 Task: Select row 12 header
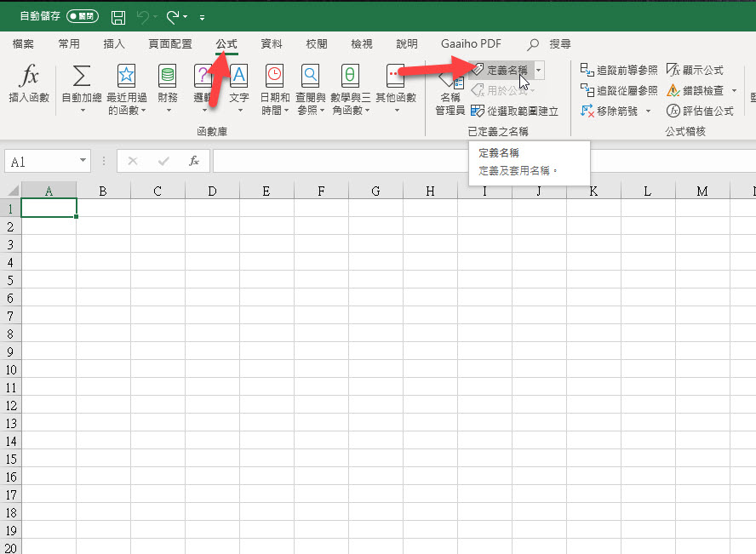click(x=10, y=406)
